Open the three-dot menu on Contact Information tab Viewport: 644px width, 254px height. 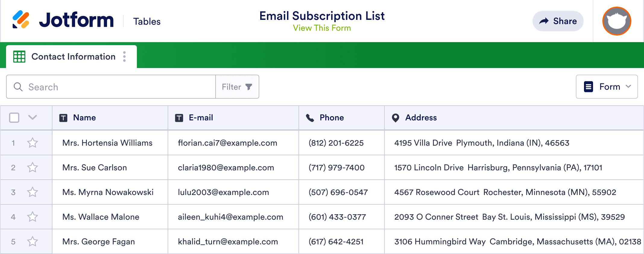[124, 57]
